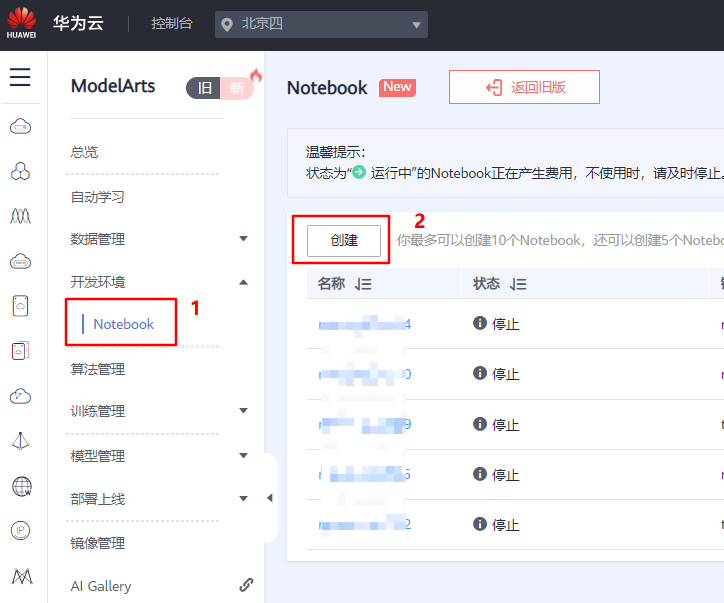
Task: Sort by 状态 using the sort icon
Action: click(x=518, y=284)
